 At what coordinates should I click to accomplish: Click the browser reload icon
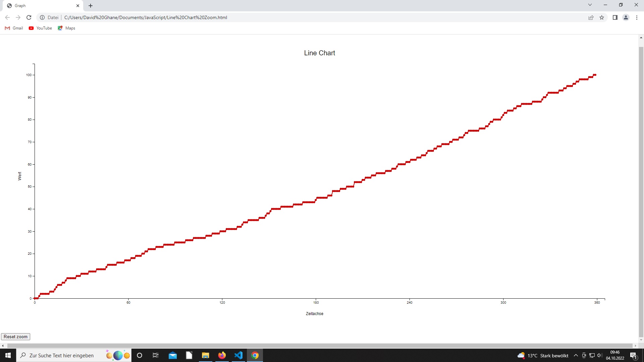pyautogui.click(x=29, y=17)
